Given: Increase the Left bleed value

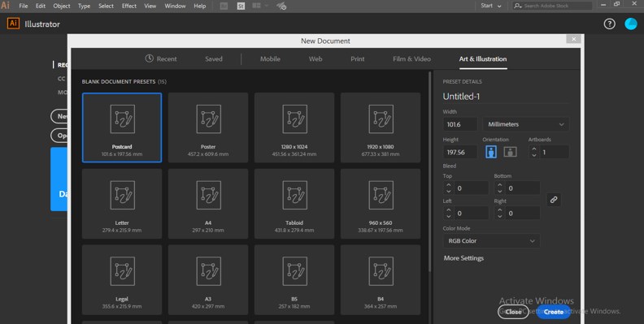Looking at the screenshot, I should 449,210.
